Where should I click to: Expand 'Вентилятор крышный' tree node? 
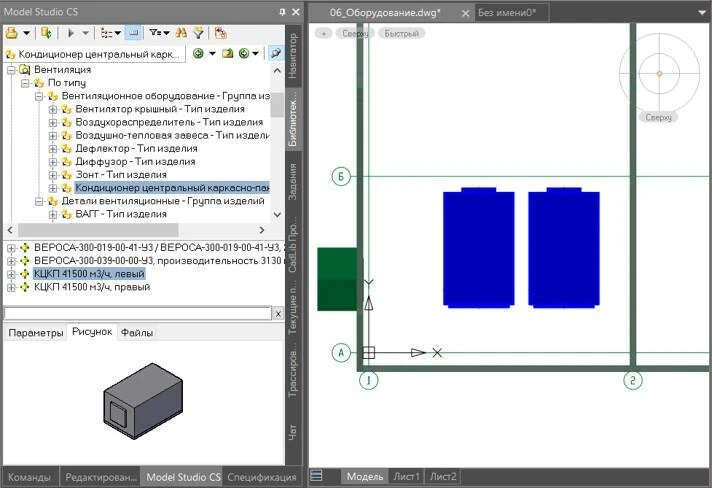53,109
